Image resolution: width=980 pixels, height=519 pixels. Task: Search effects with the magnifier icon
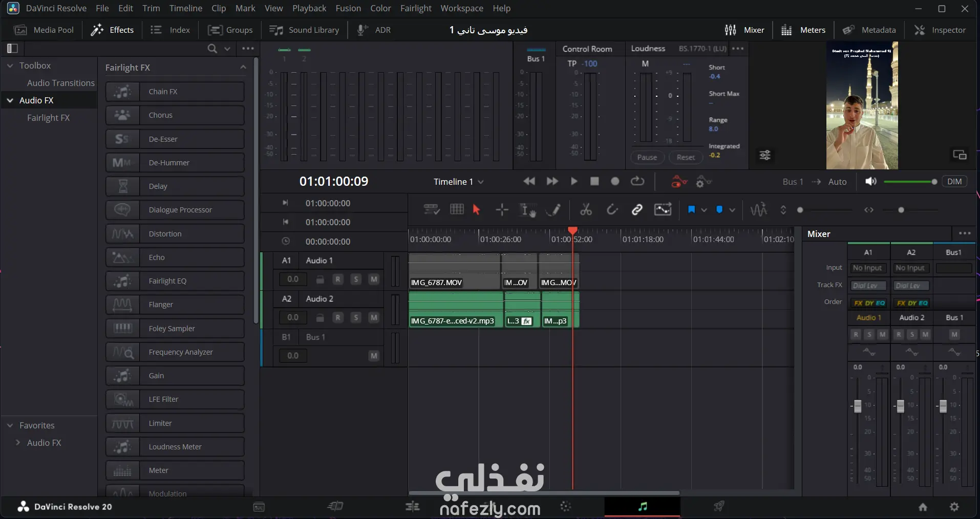212,49
